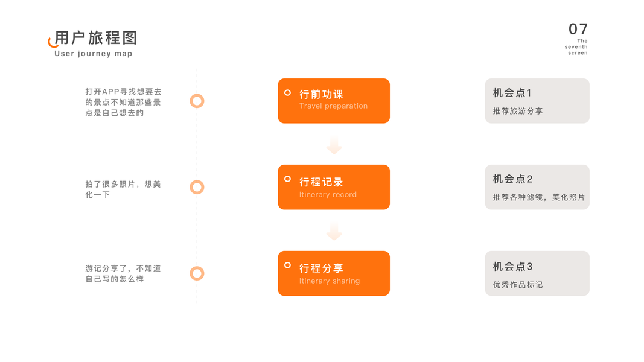Click the text starting with 拍了很多照片
Screen dimensions: 644x362
123,189
